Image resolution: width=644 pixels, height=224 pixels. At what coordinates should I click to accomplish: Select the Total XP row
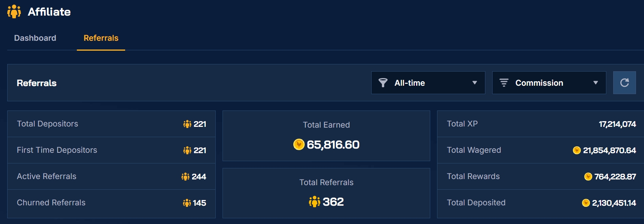point(541,124)
